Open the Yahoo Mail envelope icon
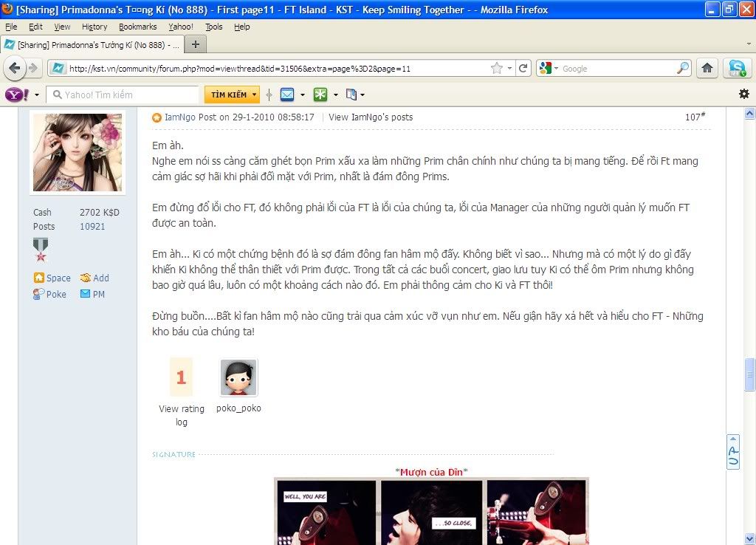 287,95
